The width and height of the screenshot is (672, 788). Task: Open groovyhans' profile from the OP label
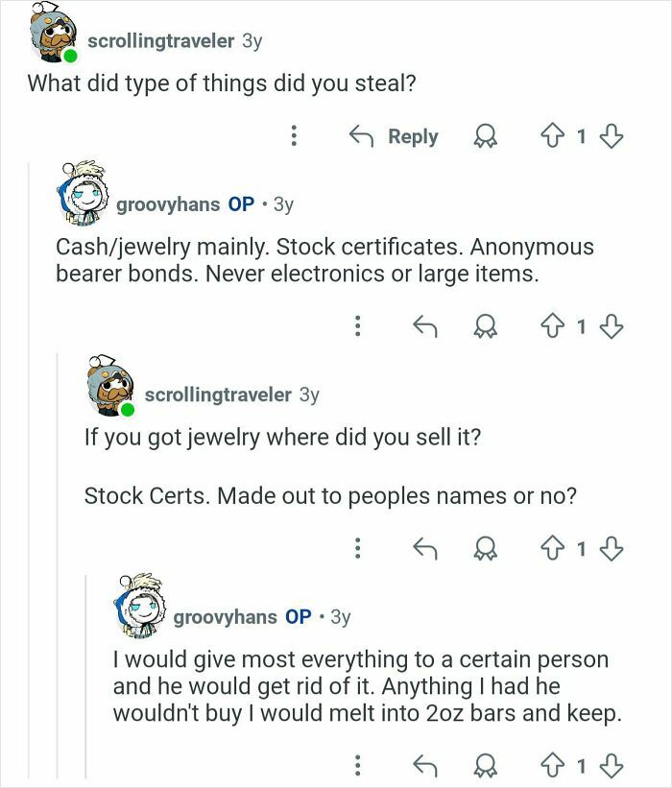coord(239,203)
